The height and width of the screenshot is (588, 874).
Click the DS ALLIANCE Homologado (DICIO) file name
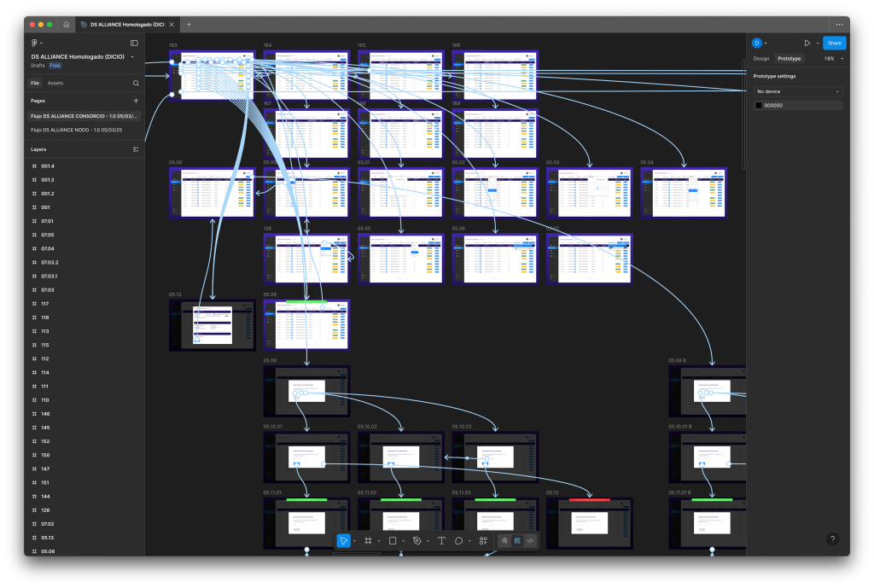tap(78, 57)
